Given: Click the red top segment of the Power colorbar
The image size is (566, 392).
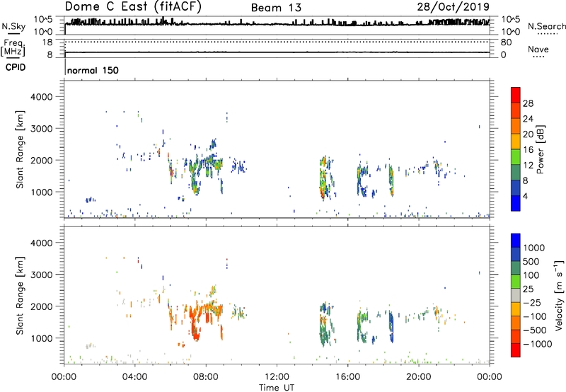Looking at the screenshot, I should point(516,95).
